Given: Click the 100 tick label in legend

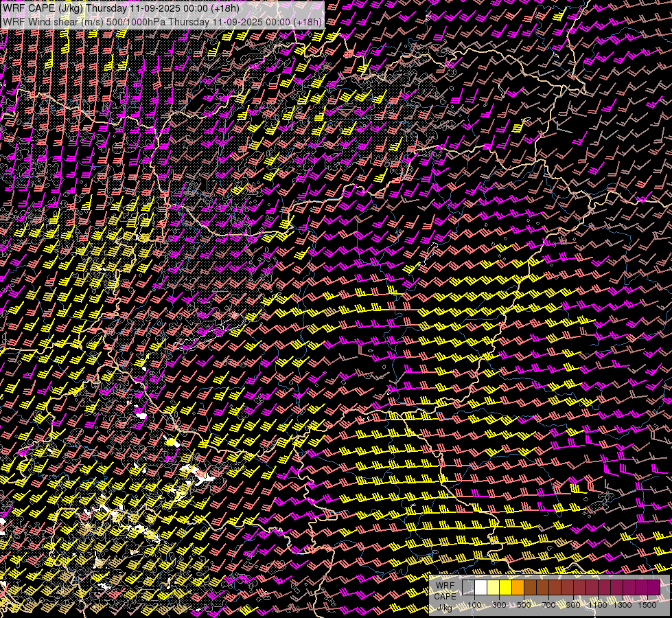Looking at the screenshot, I should (474, 604).
